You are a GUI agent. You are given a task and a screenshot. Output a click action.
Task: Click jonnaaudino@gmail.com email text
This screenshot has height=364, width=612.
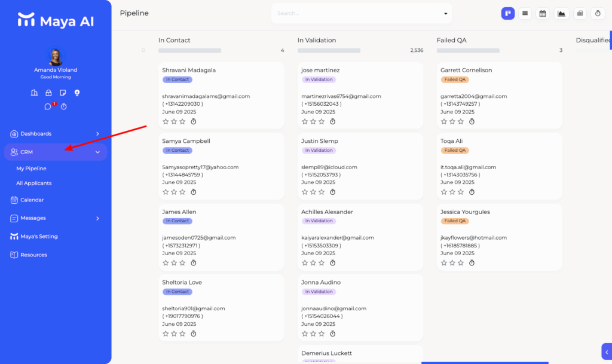tap(333, 308)
